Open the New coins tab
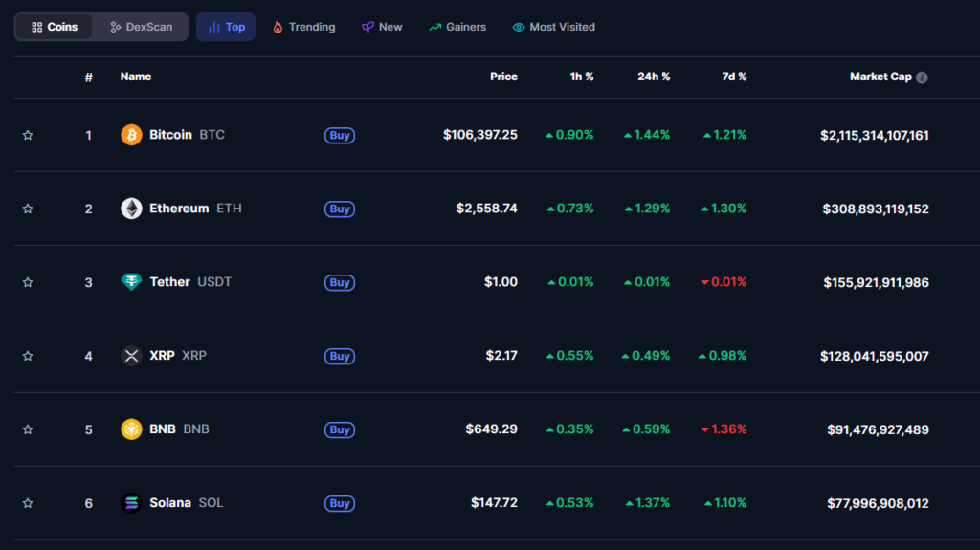This screenshot has height=550, width=980. pos(382,27)
